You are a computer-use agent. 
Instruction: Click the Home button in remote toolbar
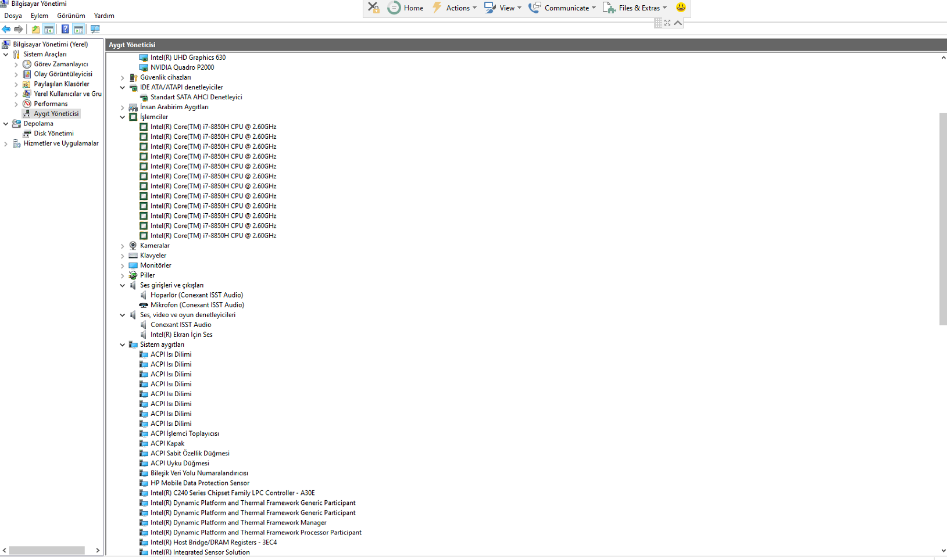coord(406,8)
